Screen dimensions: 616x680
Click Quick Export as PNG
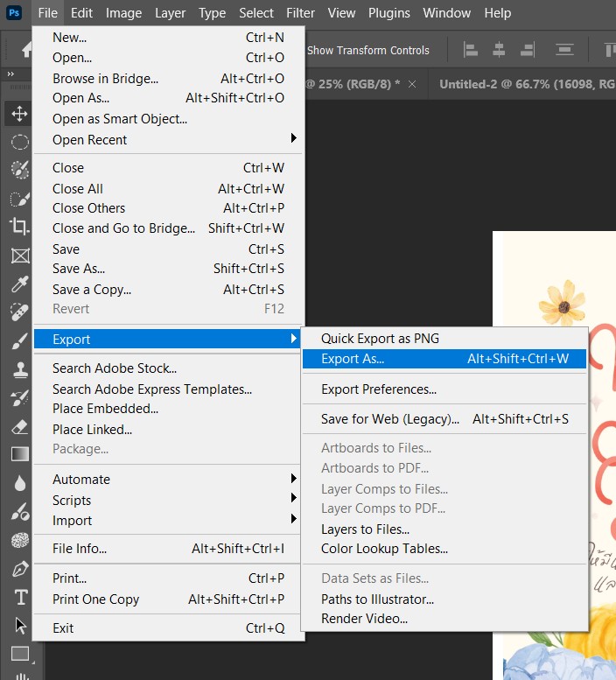(x=380, y=339)
